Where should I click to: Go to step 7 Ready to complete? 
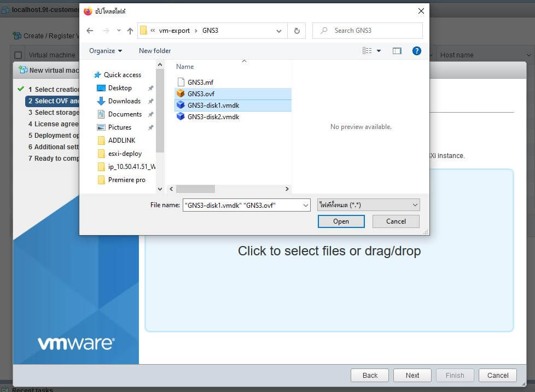[x=53, y=159]
